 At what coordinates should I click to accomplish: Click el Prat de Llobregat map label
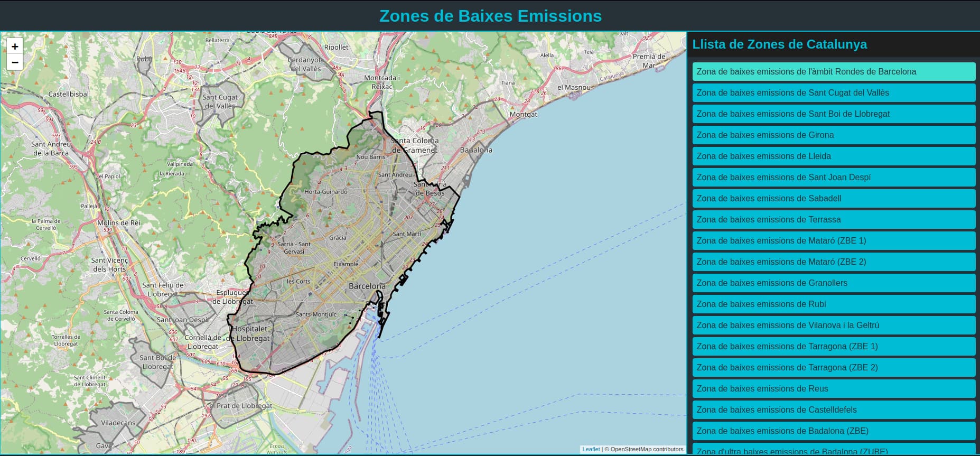coord(240,406)
